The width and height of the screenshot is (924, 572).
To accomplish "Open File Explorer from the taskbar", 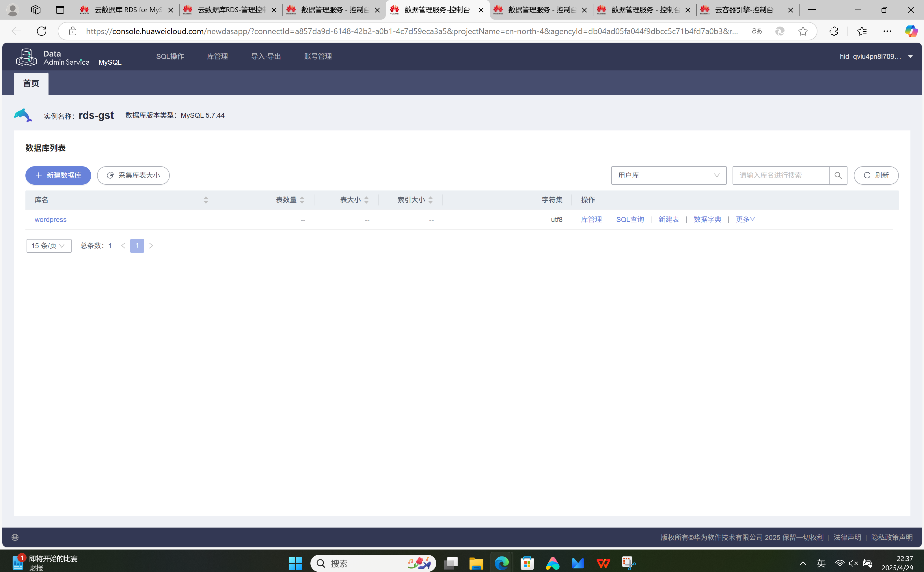I will (476, 563).
